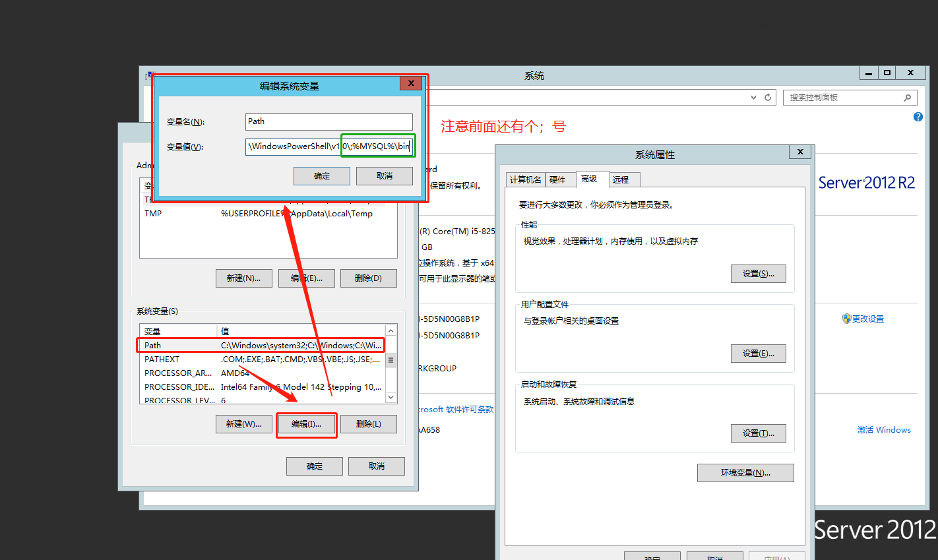Viewport: 938px width, 560px height.
Task: Click the 激活 Windows link
Action: pyautogui.click(x=884, y=429)
